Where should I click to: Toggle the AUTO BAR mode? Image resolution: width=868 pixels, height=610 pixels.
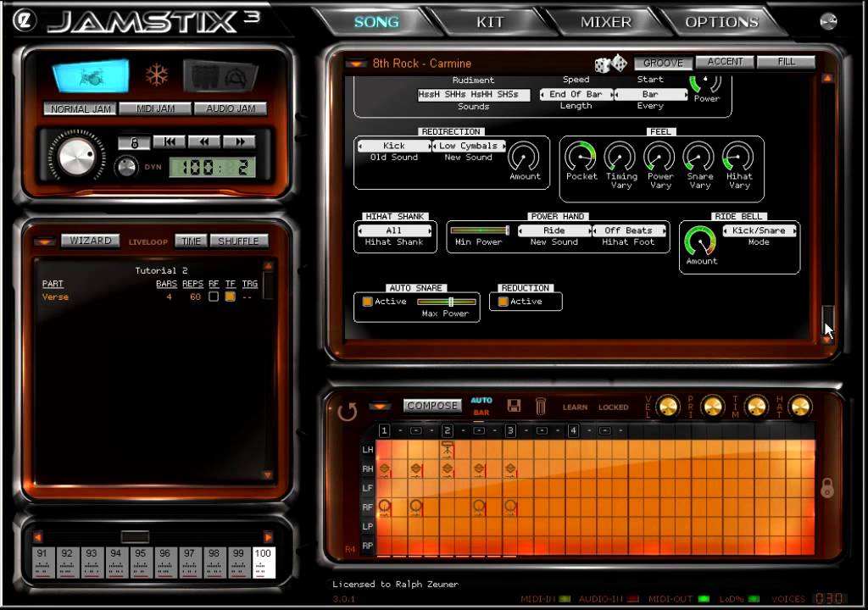(481, 406)
